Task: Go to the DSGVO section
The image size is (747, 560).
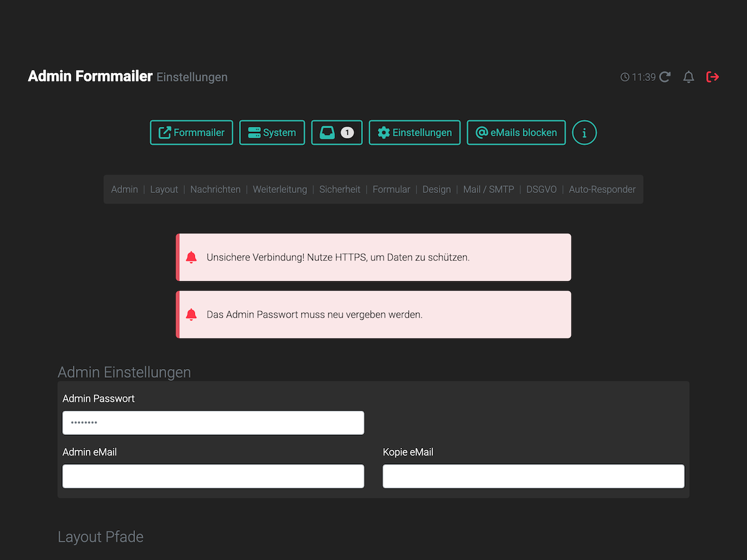Action: tap(542, 189)
